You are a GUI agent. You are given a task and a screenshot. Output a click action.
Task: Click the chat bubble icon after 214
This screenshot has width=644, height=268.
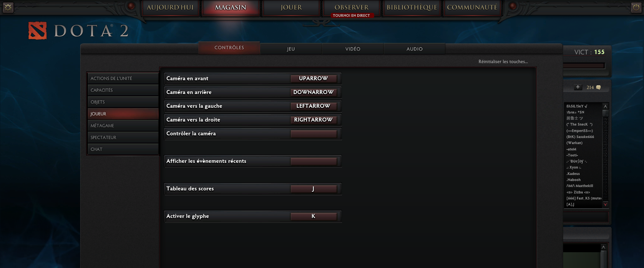click(x=598, y=87)
